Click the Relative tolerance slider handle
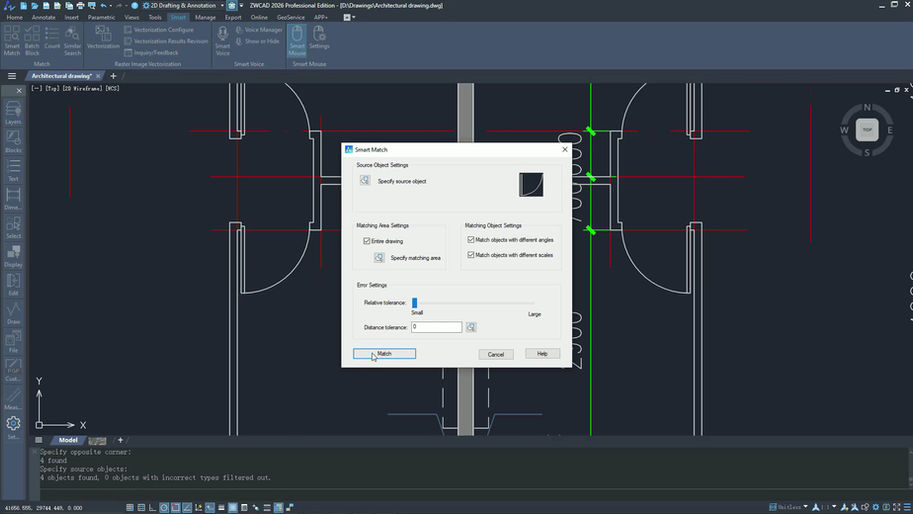This screenshot has width=913, height=514. tap(415, 303)
